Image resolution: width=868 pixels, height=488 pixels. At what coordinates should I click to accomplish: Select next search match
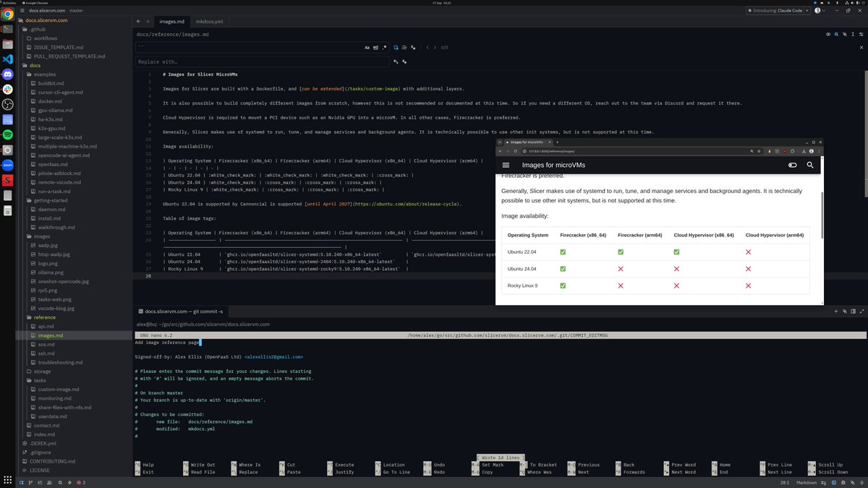[435, 48]
